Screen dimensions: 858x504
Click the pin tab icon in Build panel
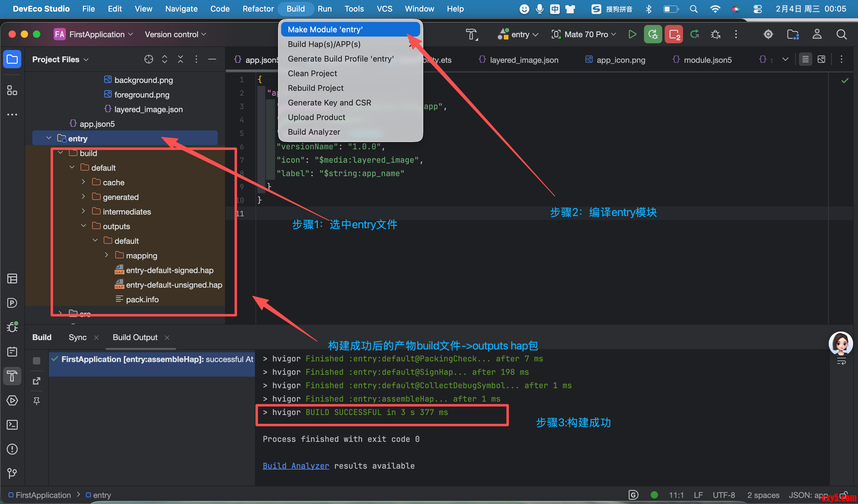click(x=36, y=401)
